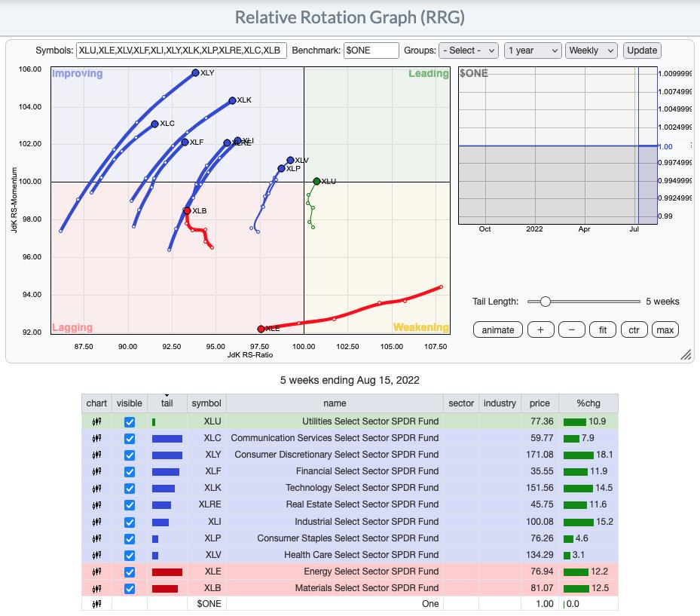This screenshot has height=616, width=700.
Task: Open chart icon for XLB row
Action: coord(96,588)
